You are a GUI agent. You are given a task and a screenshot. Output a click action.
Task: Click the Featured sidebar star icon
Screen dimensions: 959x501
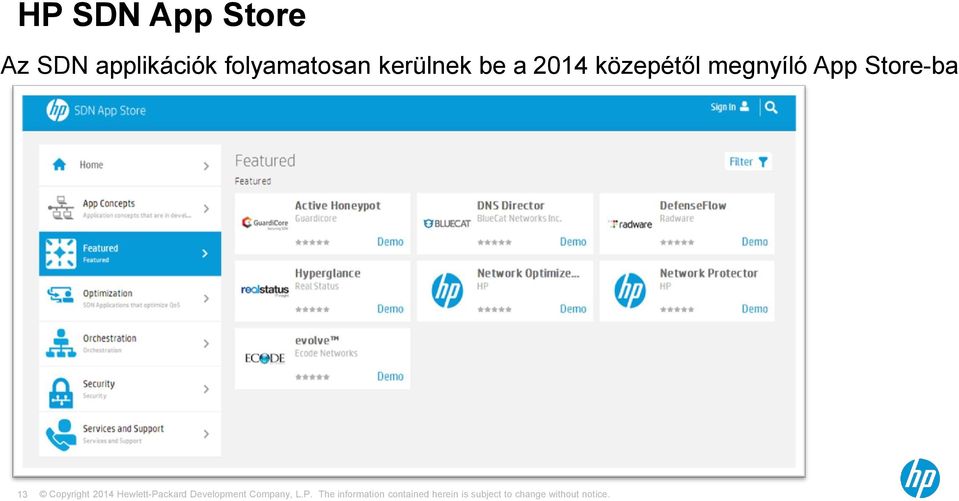(61, 254)
